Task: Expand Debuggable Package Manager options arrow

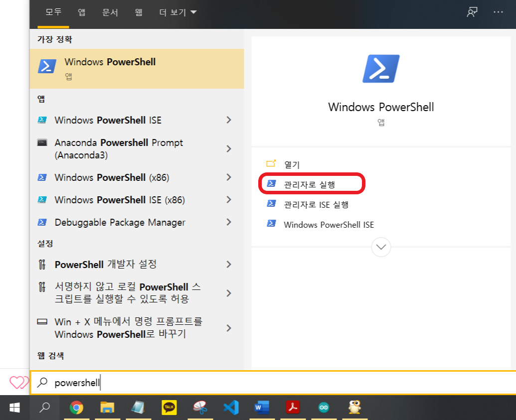Action: coord(229,222)
